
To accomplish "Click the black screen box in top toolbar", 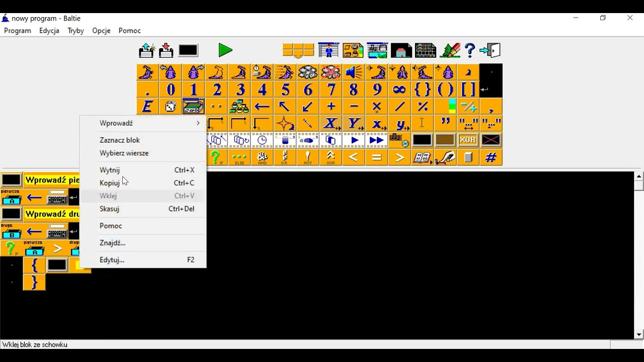I will coord(188,50).
